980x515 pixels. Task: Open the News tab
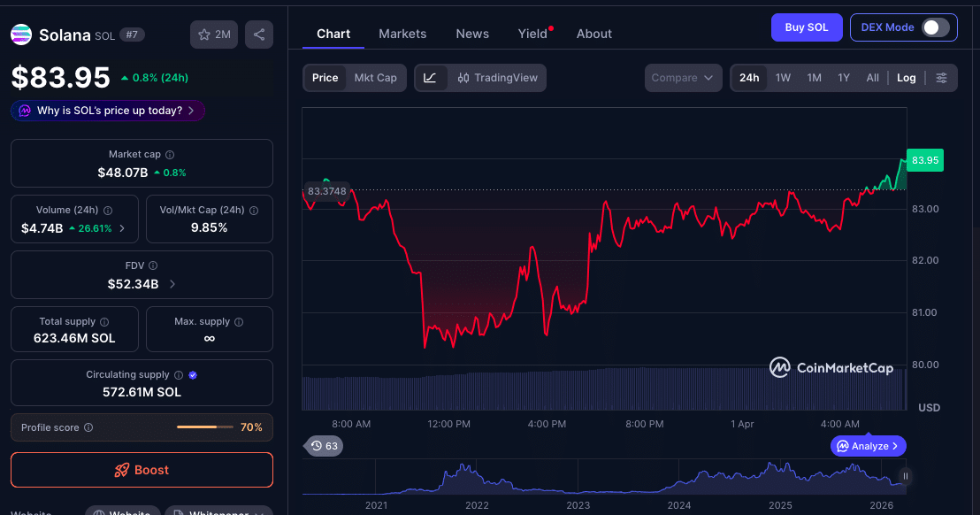click(471, 34)
